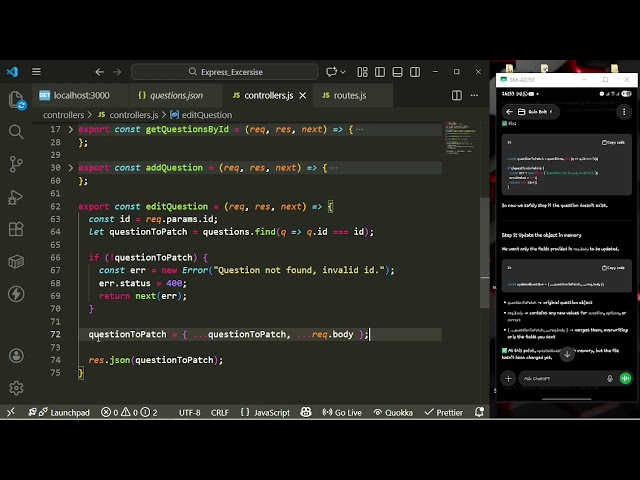Click the editor minimap
640x480 pixels.
[460, 137]
